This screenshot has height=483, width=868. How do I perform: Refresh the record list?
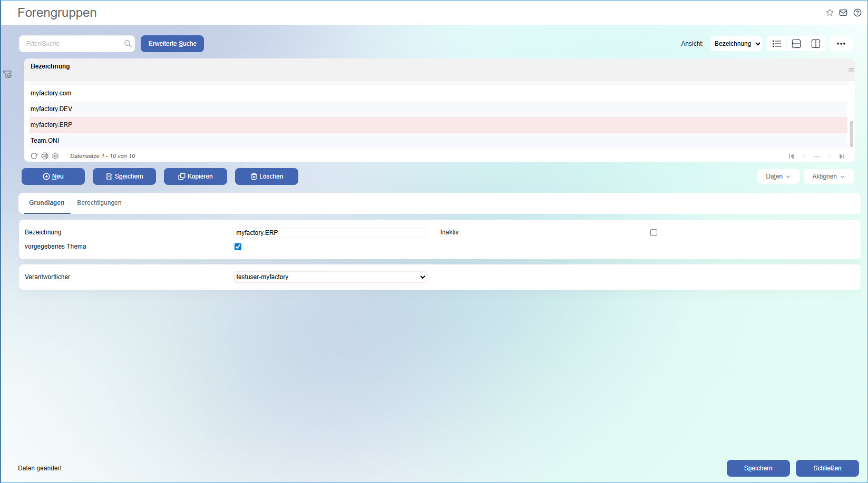[x=34, y=156]
